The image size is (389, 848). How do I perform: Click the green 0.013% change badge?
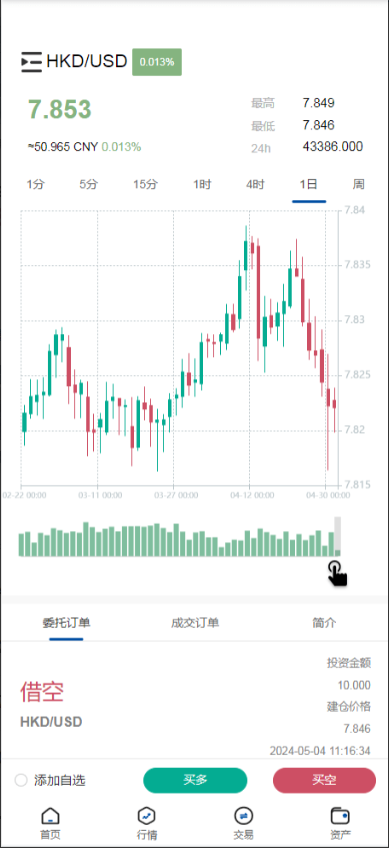click(x=157, y=62)
